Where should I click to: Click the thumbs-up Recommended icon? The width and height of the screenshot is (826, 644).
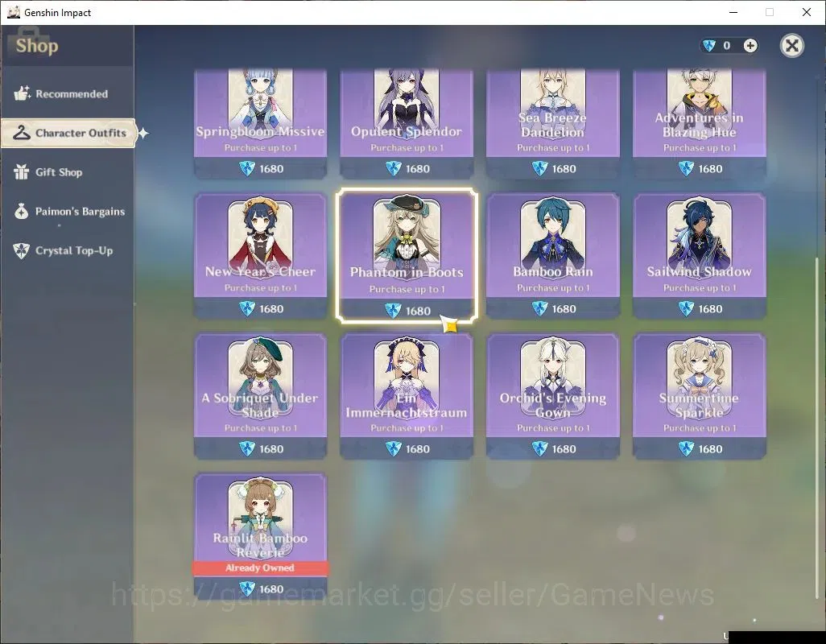pyautogui.click(x=22, y=93)
